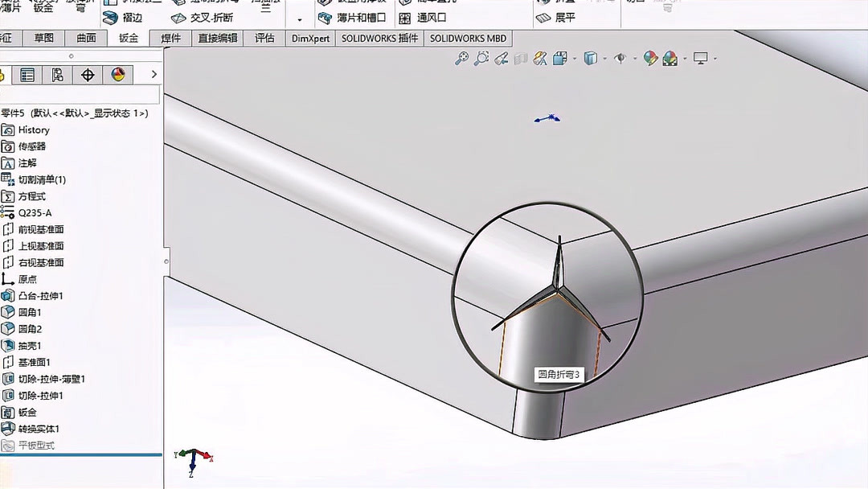Activate the Zoom to Area tool

click(x=482, y=58)
